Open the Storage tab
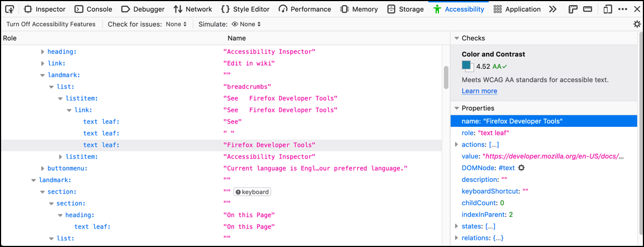This screenshot has width=644, height=247. click(406, 9)
